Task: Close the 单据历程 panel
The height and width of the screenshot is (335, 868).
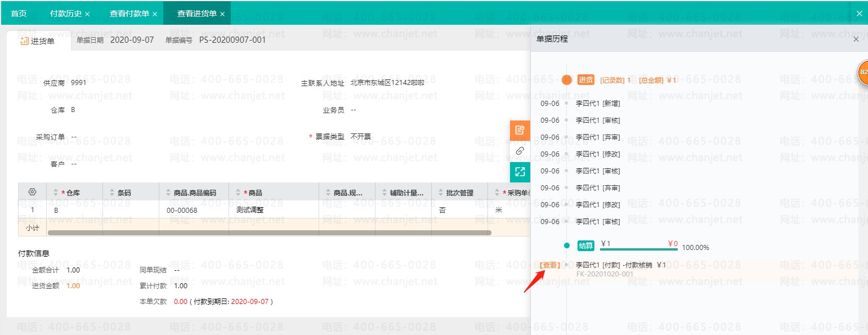Action: point(856,39)
